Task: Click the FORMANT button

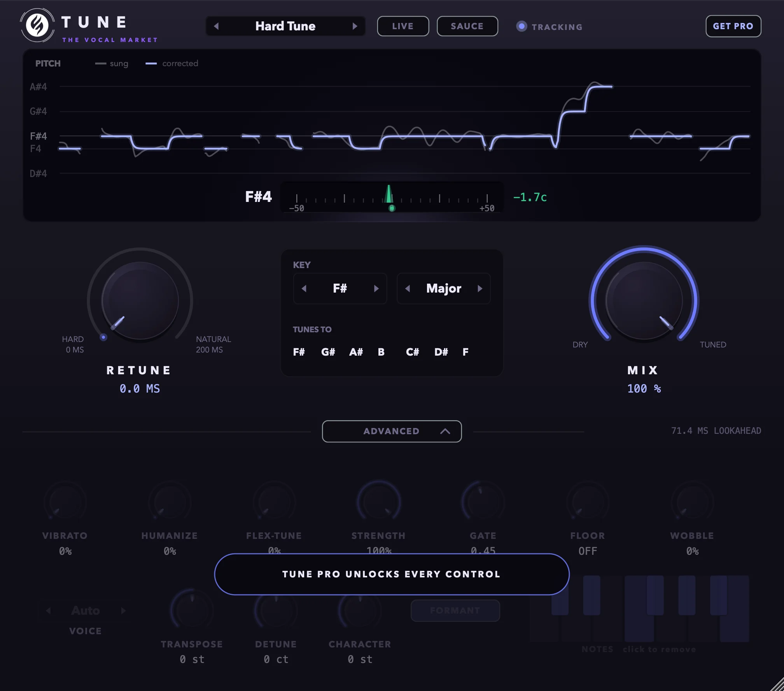Action: click(x=455, y=610)
